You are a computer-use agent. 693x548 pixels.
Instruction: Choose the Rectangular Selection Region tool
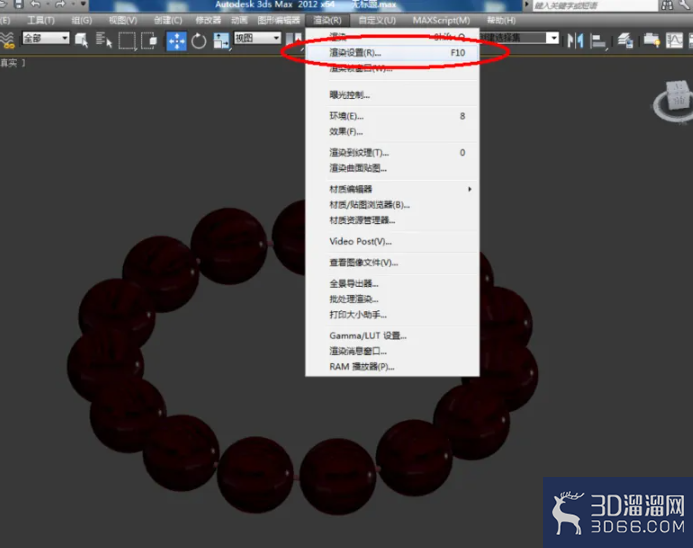click(x=127, y=40)
